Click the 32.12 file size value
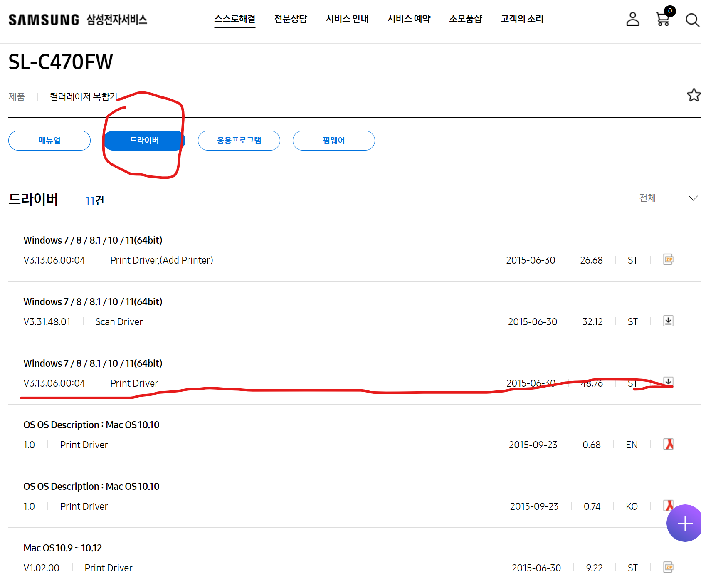Screen dimensions: 701x588 pos(592,322)
